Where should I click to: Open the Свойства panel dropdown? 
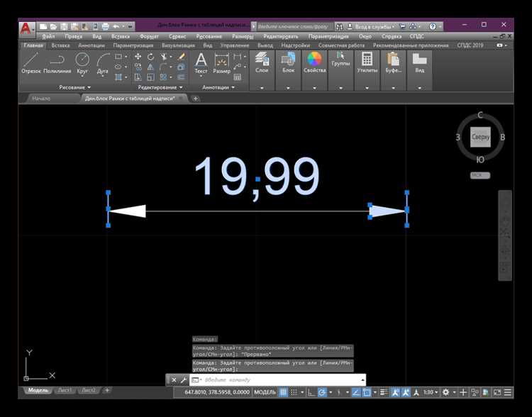coord(314,88)
